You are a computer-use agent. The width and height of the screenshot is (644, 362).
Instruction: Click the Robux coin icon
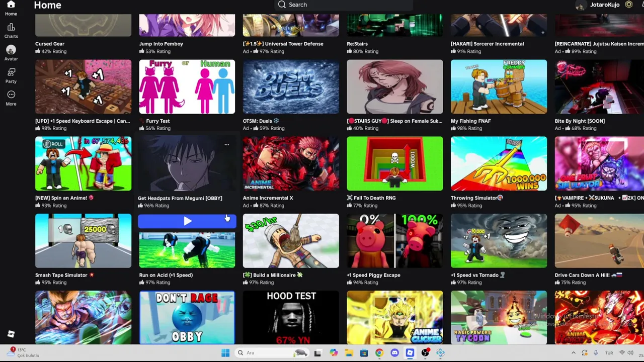point(628,5)
